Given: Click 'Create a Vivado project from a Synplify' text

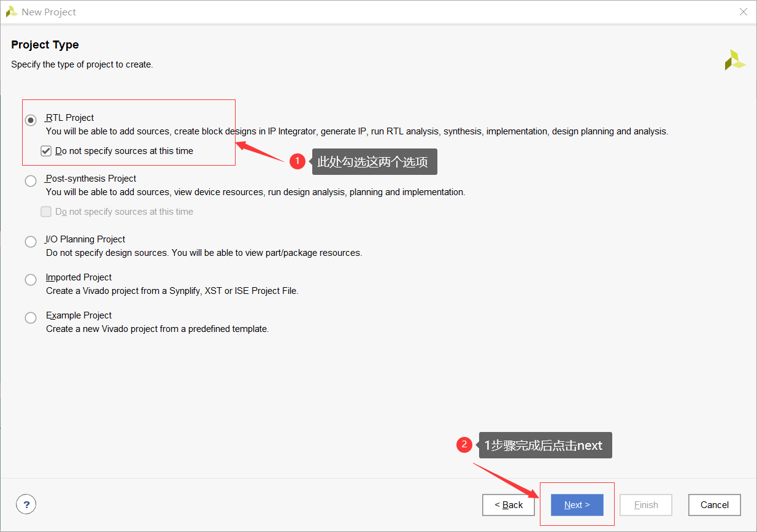Looking at the screenshot, I should pyautogui.click(x=172, y=291).
